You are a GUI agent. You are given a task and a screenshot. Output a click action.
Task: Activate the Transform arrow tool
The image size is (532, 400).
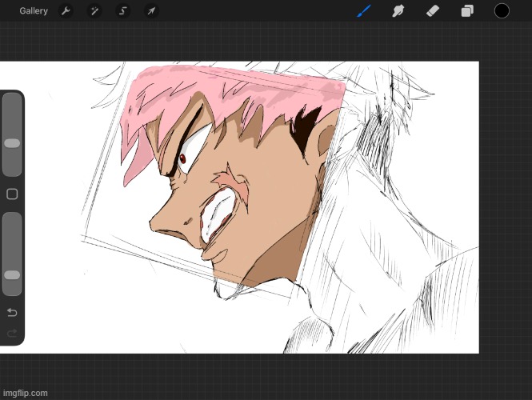click(x=150, y=11)
